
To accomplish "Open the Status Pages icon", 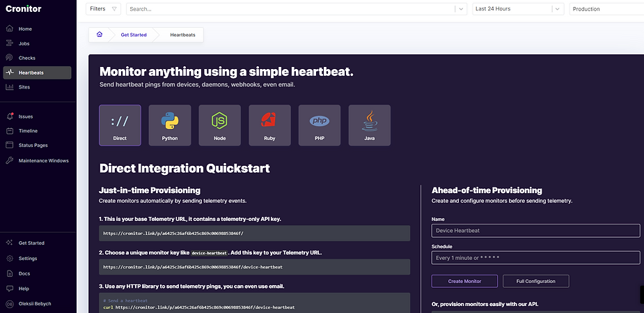I will click(x=10, y=145).
